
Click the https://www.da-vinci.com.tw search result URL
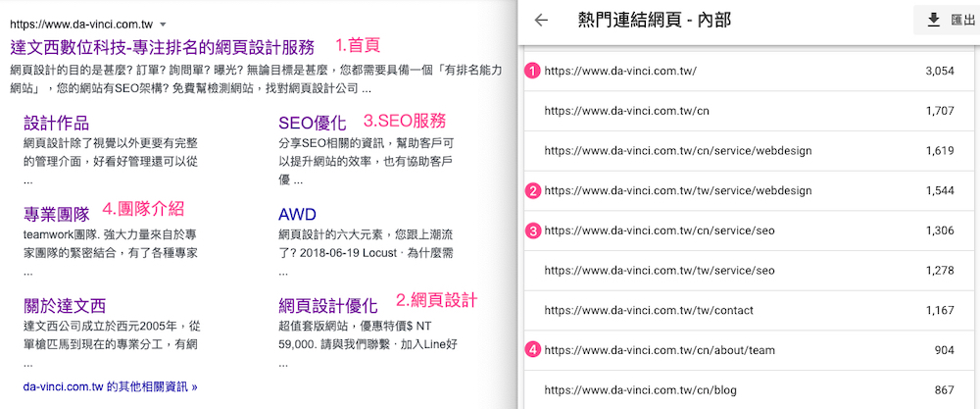pos(82,26)
